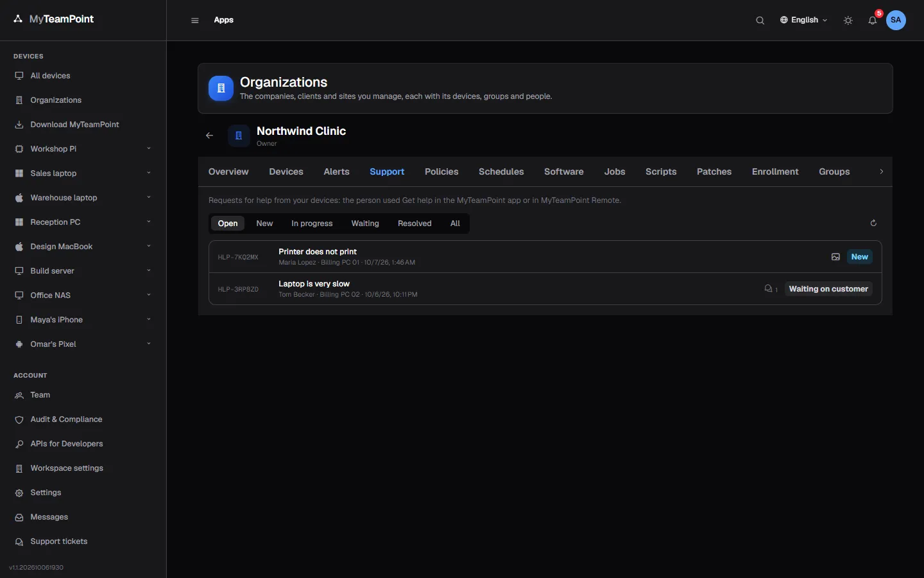This screenshot has height=578, width=924.
Task: Click the Design MacBook Apple icon
Action: 19,247
